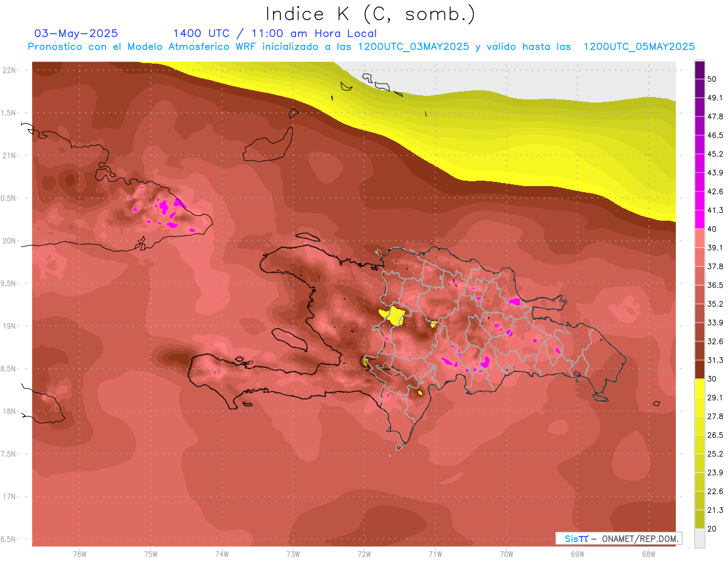Click the 19N latitude label
Screen dimensions: 728x562
pos(9,326)
